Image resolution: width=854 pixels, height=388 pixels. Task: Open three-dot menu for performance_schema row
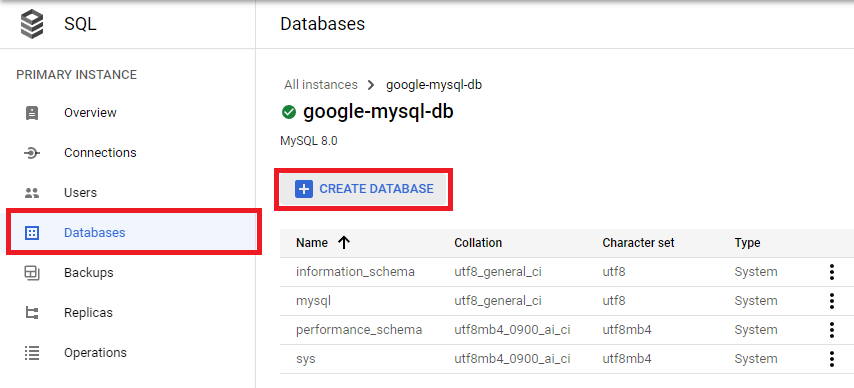(x=831, y=330)
